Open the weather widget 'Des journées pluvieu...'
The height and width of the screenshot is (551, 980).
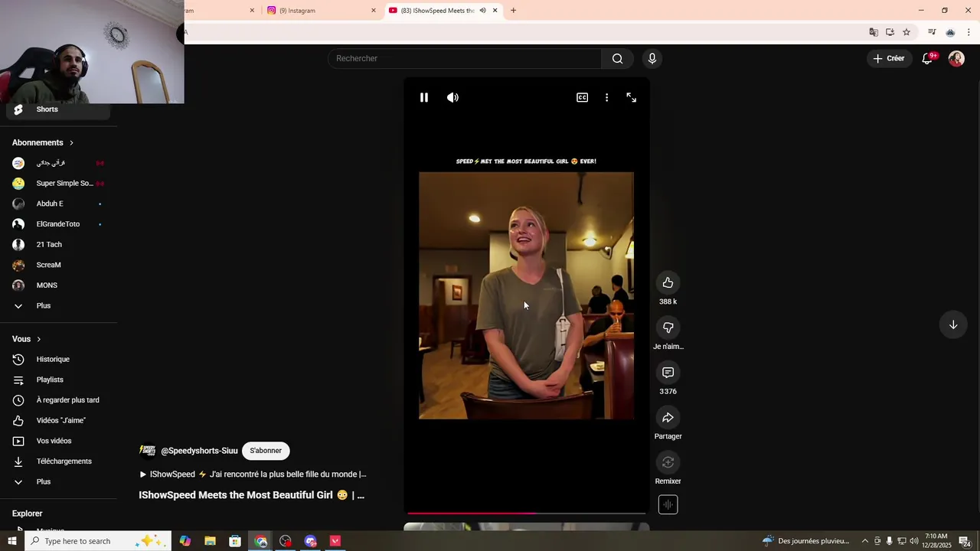(x=806, y=541)
